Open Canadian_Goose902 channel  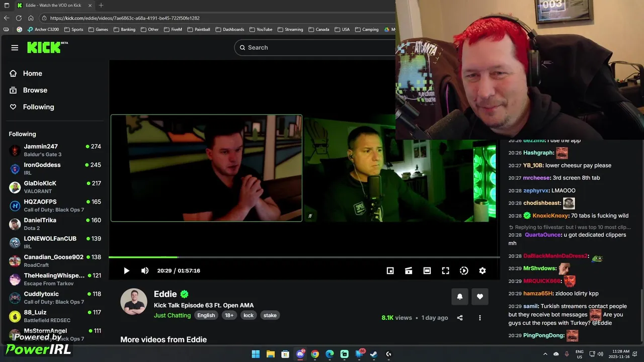[55, 261]
